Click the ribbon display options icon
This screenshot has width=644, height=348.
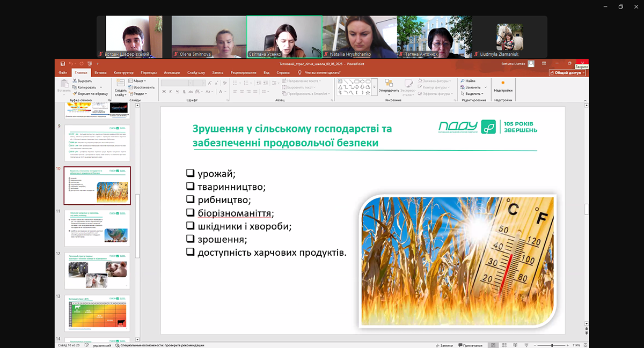click(544, 63)
